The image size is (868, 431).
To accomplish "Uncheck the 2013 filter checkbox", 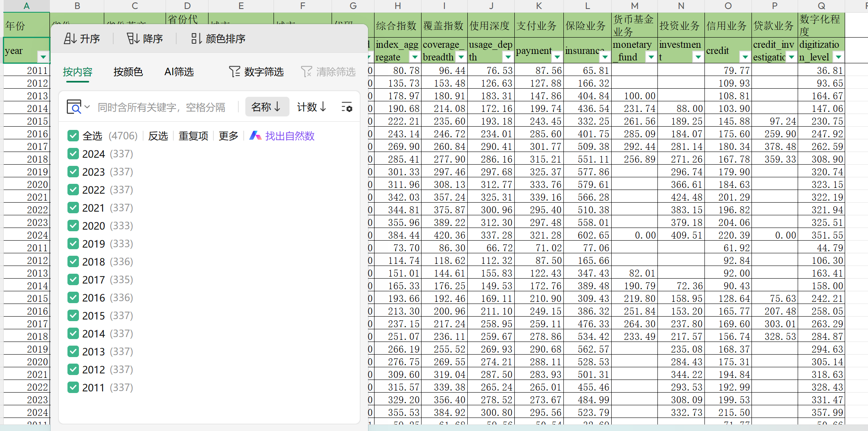I will pyautogui.click(x=73, y=351).
